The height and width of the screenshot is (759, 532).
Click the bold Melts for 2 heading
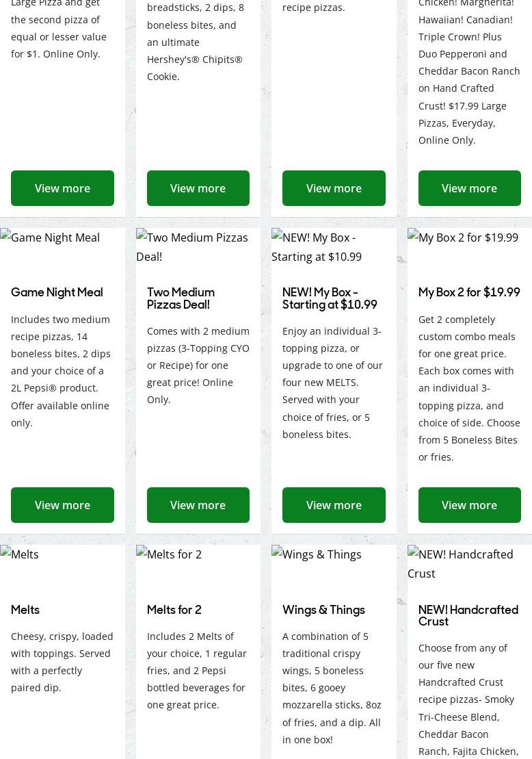(x=174, y=610)
